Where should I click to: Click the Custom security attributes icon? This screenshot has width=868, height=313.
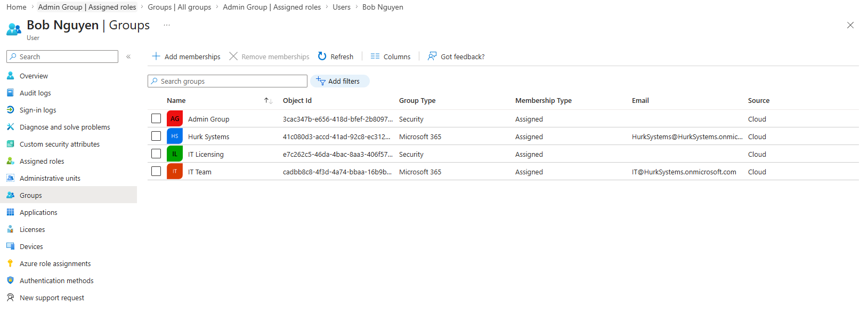tap(10, 144)
